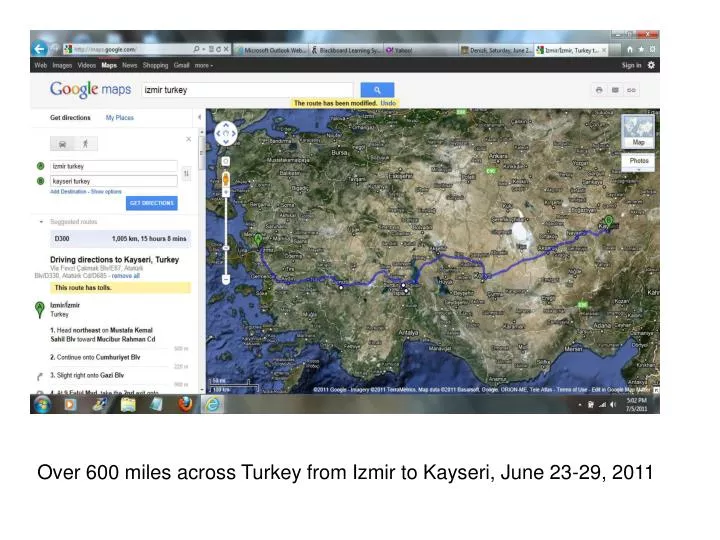Open the browser Tools gear icon
The width and height of the screenshot is (720, 540).
tap(652, 49)
